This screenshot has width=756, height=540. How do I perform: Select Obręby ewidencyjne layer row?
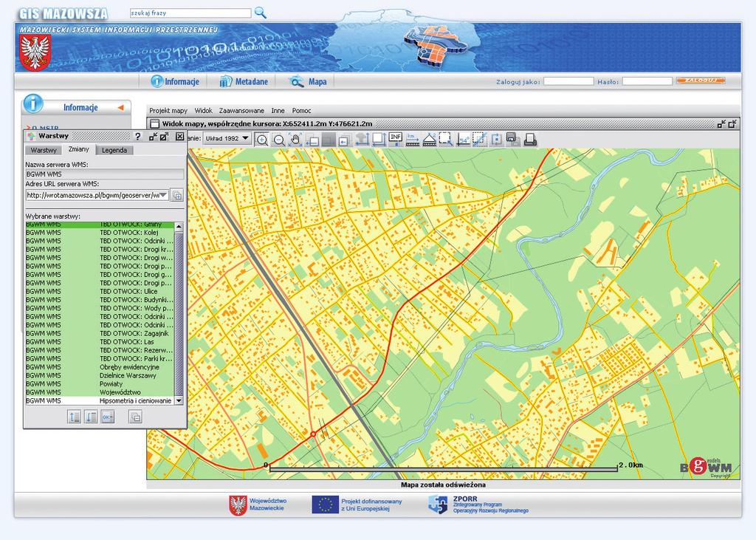[100, 367]
